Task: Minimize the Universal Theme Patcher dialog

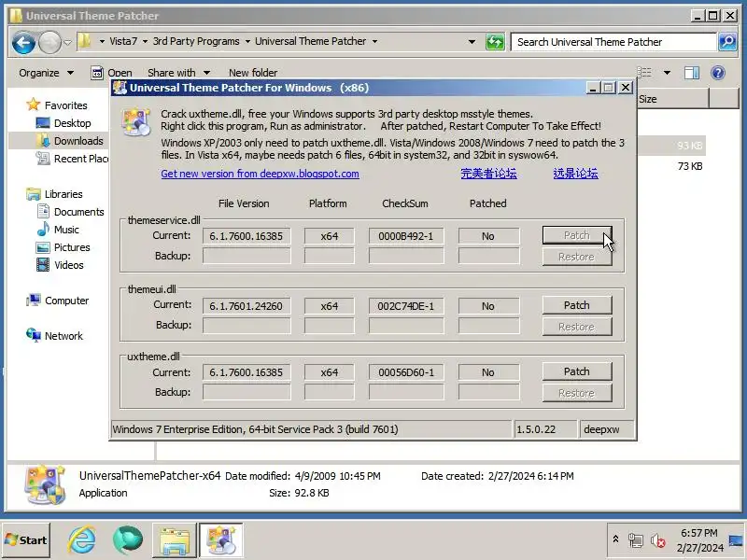Action: tap(593, 88)
